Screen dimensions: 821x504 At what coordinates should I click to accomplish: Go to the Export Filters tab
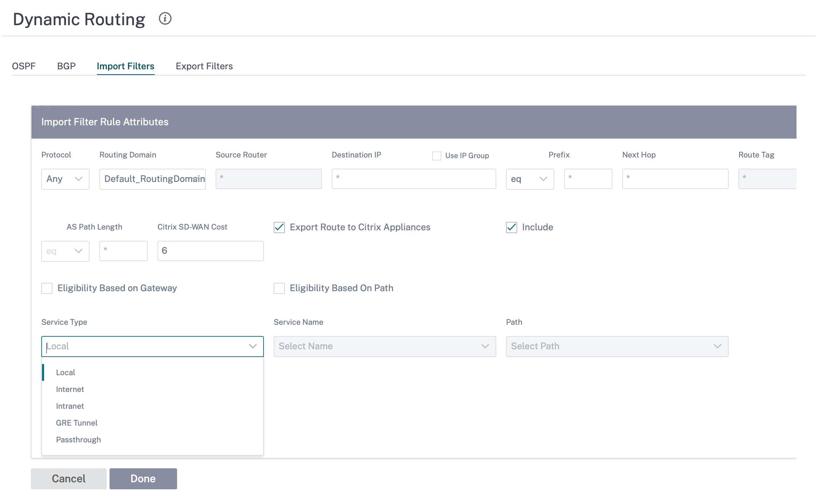204,66
